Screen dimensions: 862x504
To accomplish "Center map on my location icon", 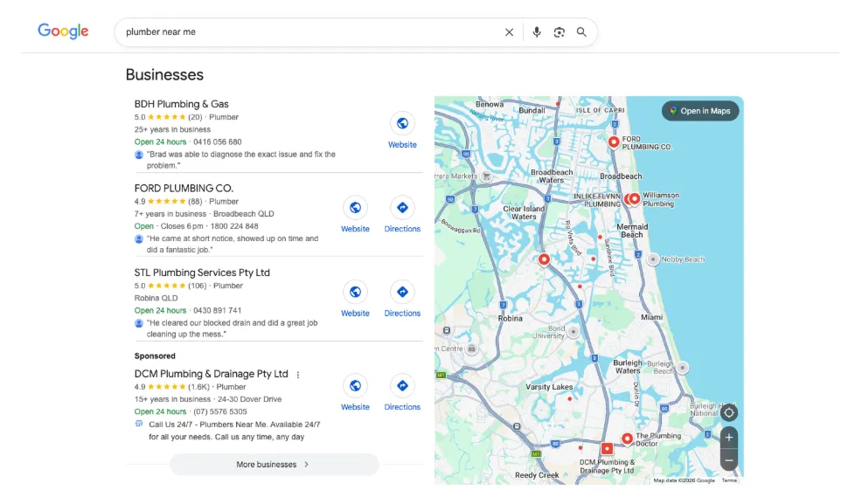I will tap(729, 413).
